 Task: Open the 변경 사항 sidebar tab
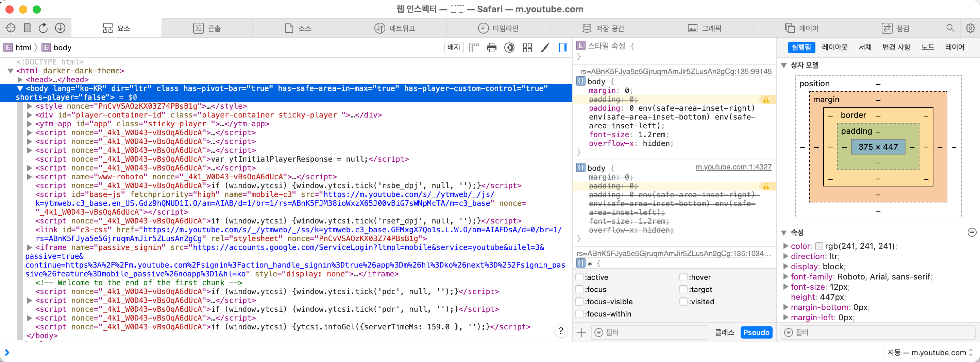tap(896, 47)
